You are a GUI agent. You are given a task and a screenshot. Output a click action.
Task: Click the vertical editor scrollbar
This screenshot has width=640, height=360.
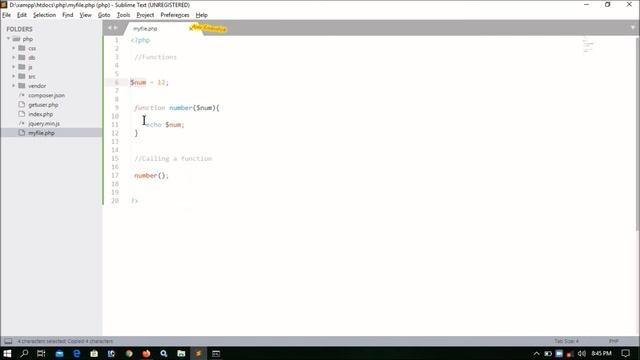pos(637,135)
